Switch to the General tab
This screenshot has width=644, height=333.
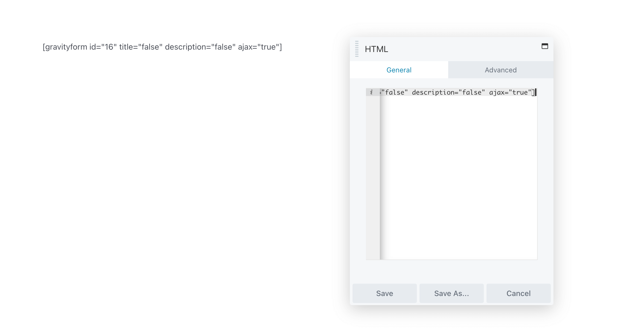coord(399,70)
